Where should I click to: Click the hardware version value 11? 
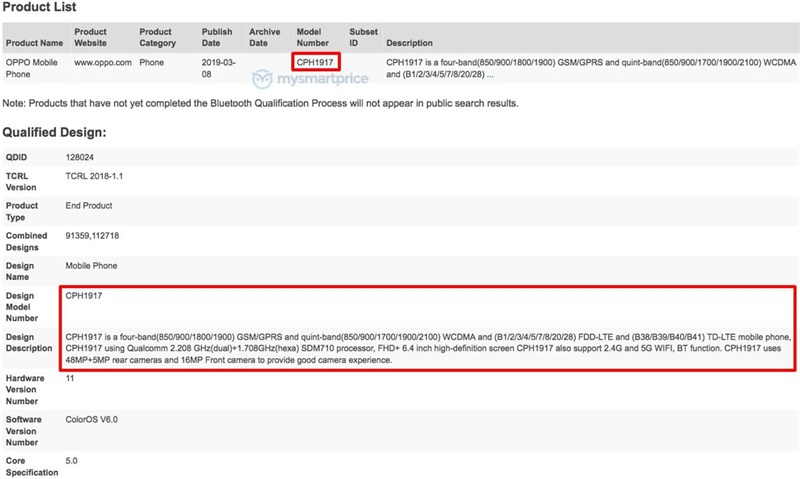pyautogui.click(x=70, y=379)
